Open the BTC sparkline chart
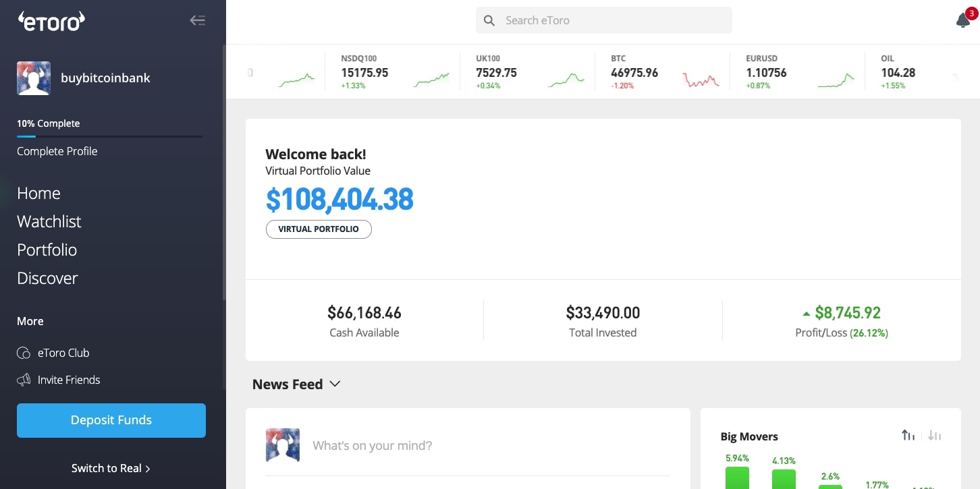 (x=701, y=80)
